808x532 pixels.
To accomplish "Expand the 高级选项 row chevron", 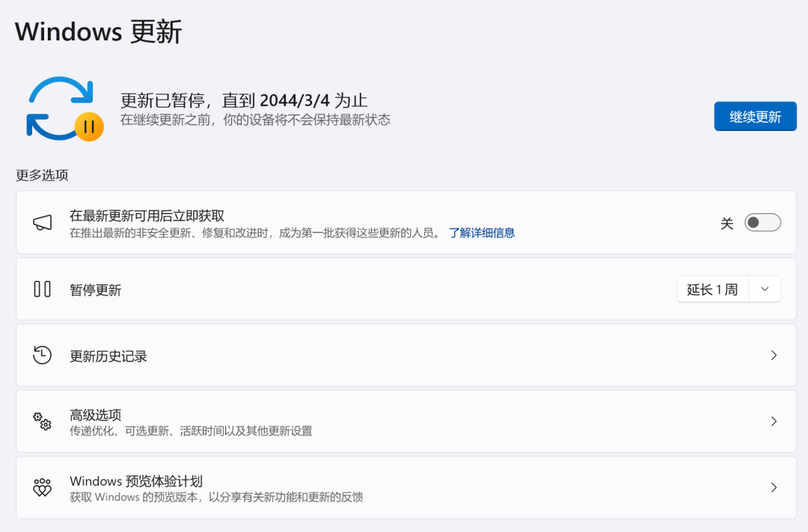I will pyautogui.click(x=774, y=421).
